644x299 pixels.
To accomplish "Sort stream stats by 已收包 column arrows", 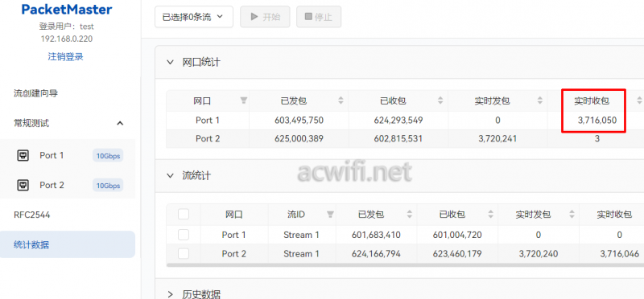I will pyautogui.click(x=490, y=214).
